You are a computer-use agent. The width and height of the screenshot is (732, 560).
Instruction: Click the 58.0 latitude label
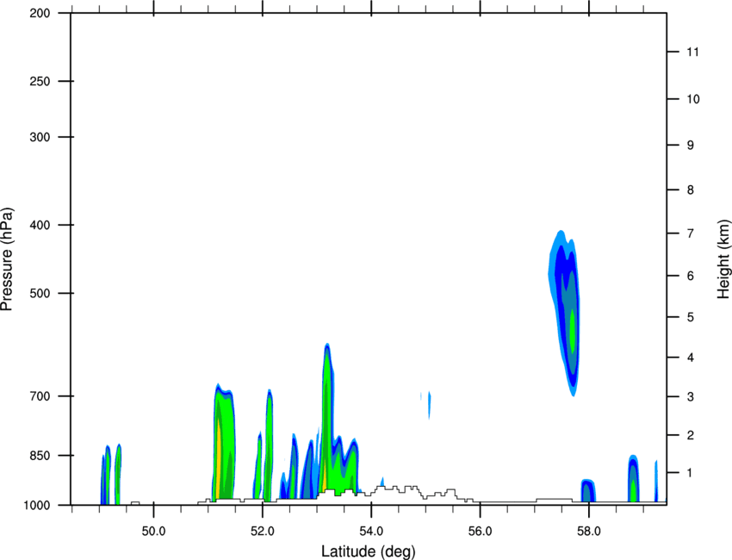(x=589, y=532)
